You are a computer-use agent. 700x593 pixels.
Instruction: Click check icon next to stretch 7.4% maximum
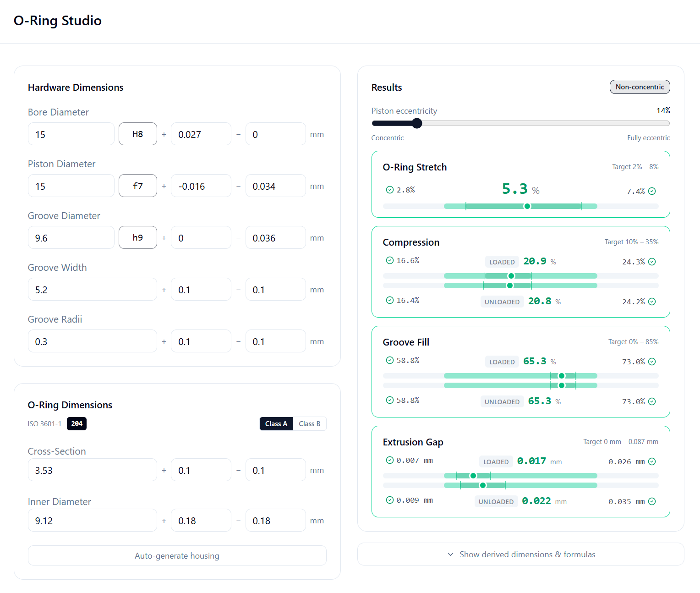click(x=652, y=191)
